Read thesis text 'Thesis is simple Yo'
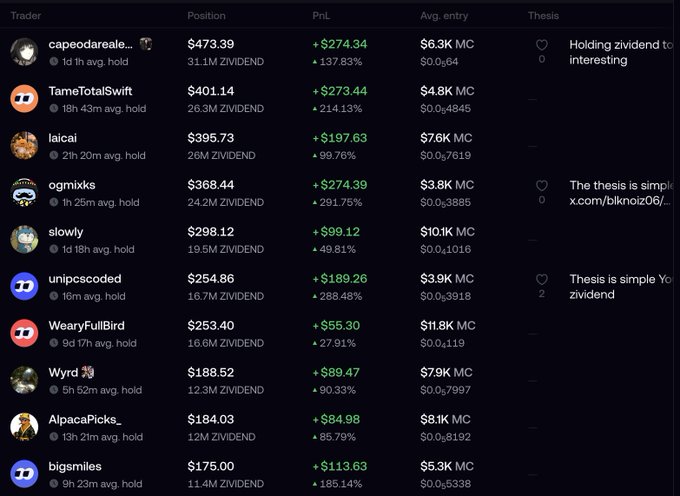 [621, 279]
